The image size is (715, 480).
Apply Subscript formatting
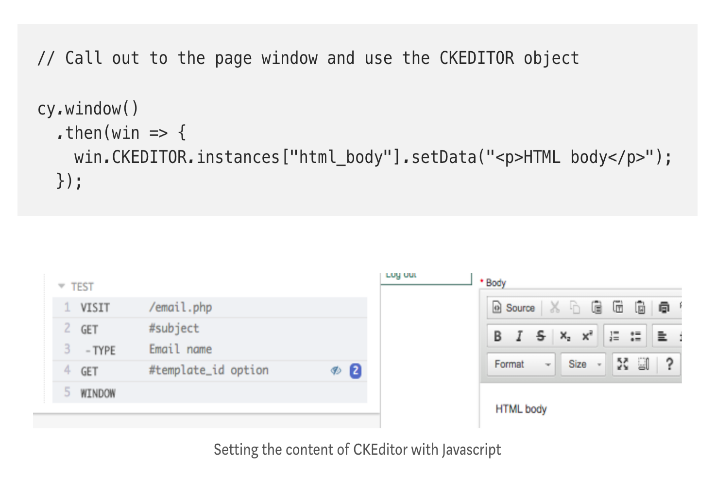pyautogui.click(x=565, y=336)
